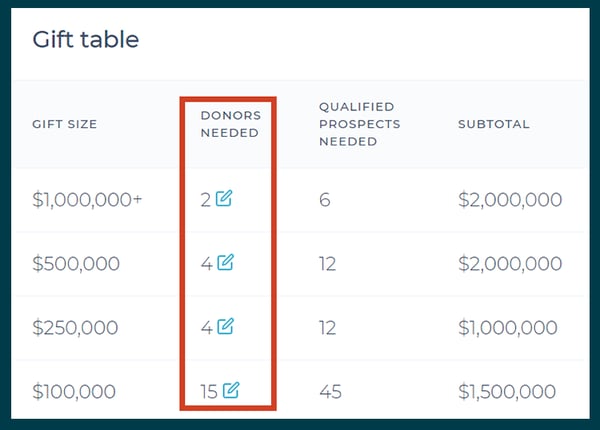600x430 pixels.
Task: Click the $1,500,000 subtotal value
Action: click(507, 391)
